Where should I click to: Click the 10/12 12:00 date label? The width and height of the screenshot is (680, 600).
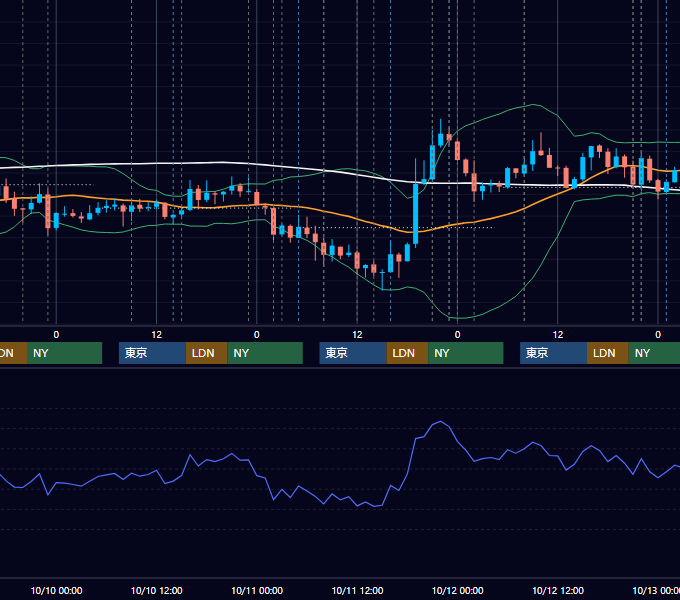pyautogui.click(x=558, y=590)
